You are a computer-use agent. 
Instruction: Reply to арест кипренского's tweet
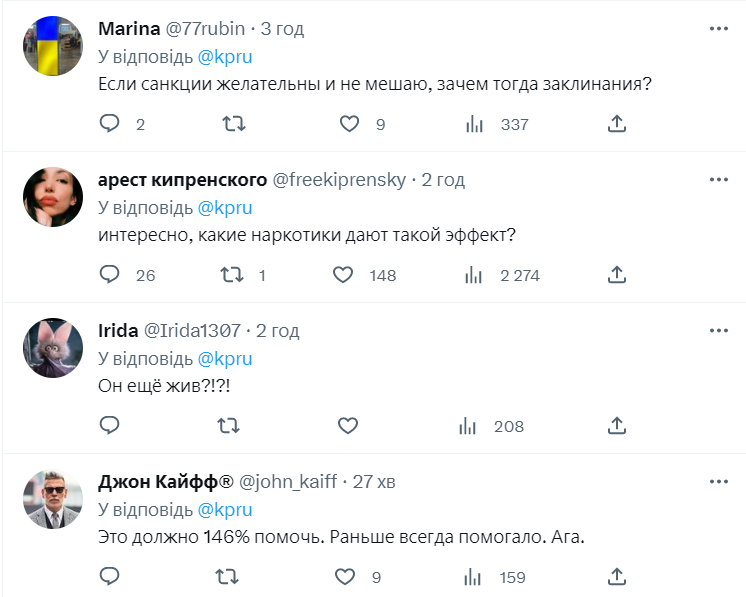pyautogui.click(x=110, y=275)
